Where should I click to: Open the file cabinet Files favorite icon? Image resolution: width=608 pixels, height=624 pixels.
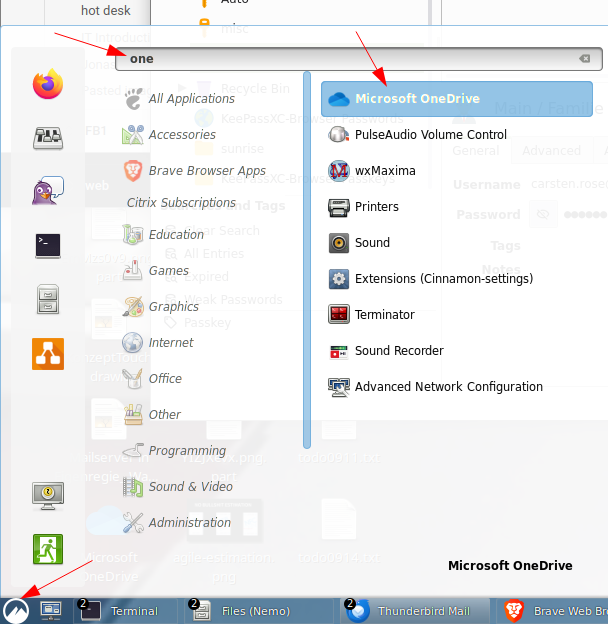point(48,299)
